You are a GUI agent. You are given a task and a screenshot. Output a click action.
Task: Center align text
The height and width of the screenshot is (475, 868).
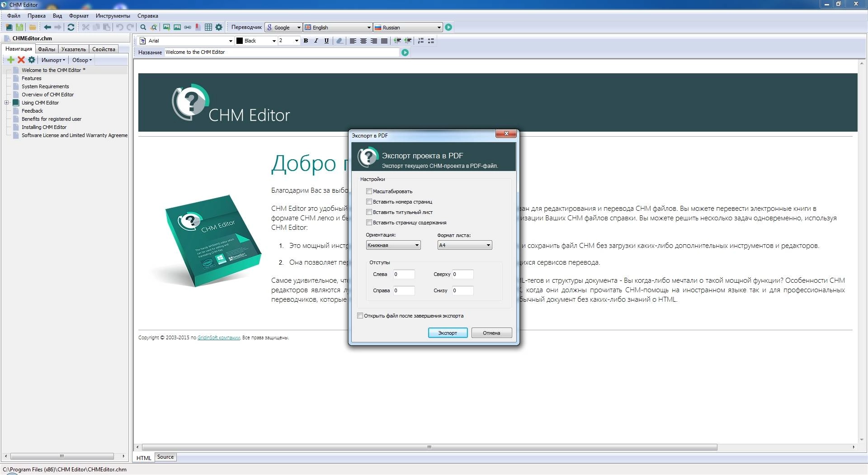363,41
